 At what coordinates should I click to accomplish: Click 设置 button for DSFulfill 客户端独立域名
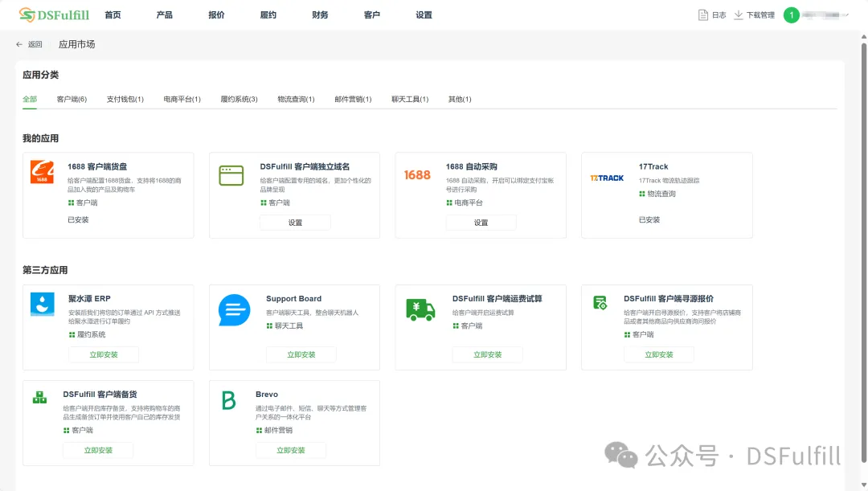point(295,223)
